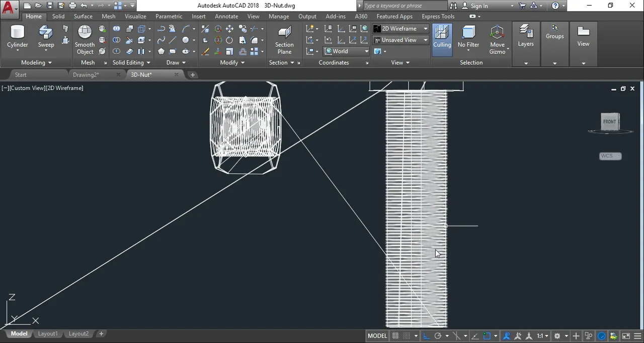Open the Surface ribbon tab
This screenshot has width=644, height=343.
click(x=83, y=16)
